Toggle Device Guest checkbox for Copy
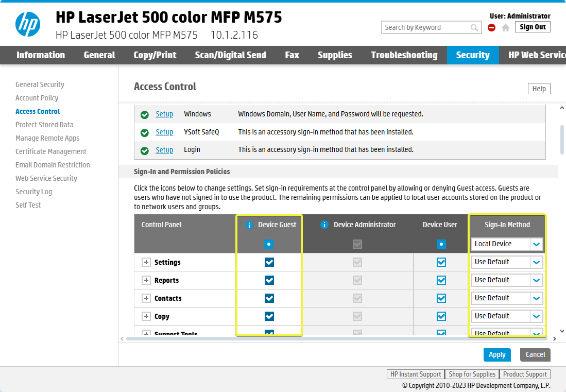The image size is (566, 392). (269, 316)
